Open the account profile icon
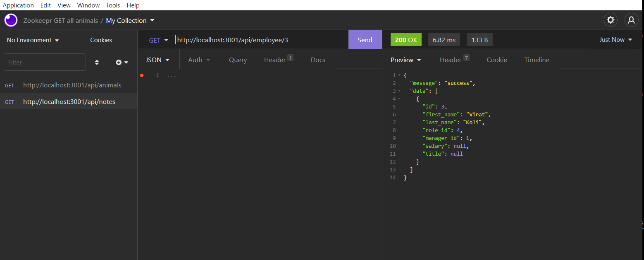This screenshot has height=260, width=644. (631, 20)
